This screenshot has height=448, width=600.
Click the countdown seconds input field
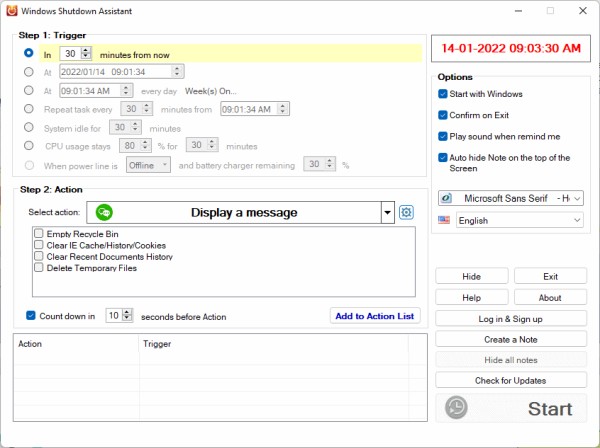(x=114, y=315)
